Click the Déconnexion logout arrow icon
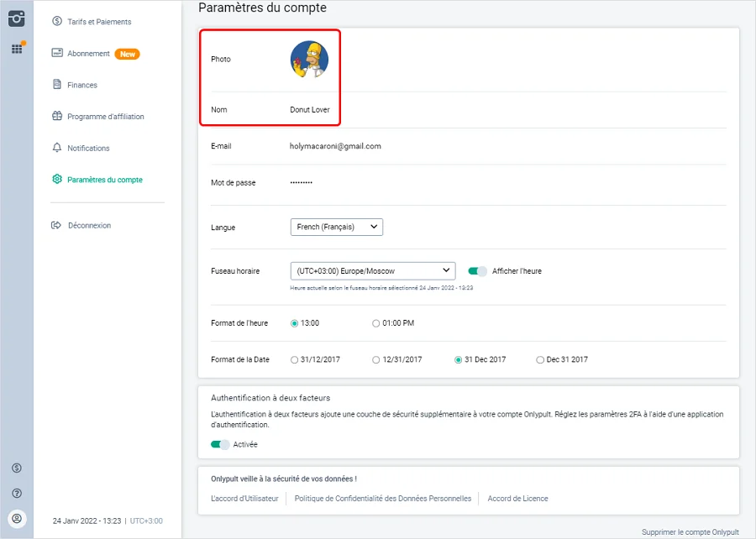Viewport: 756px width, 539px height. [x=57, y=225]
